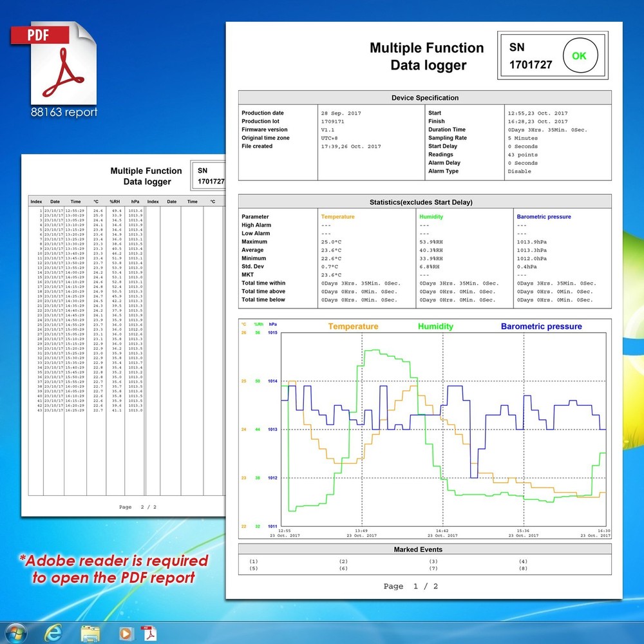
Task: Open Windows Explorer from the taskbar
Action: coord(89,633)
